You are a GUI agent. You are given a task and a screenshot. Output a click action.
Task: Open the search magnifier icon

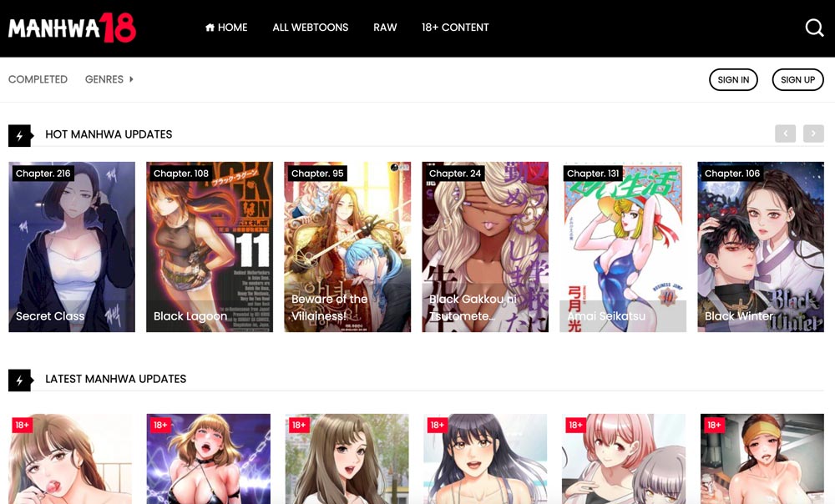click(x=814, y=28)
